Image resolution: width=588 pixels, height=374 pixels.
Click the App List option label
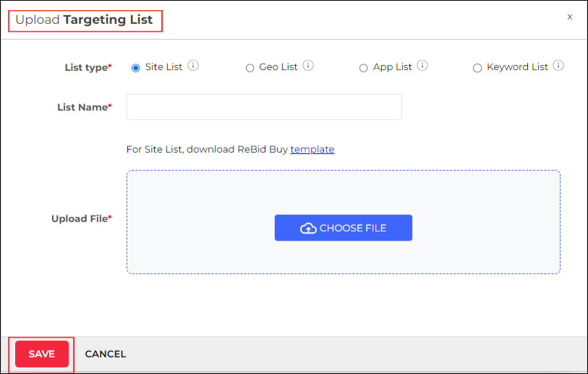392,67
